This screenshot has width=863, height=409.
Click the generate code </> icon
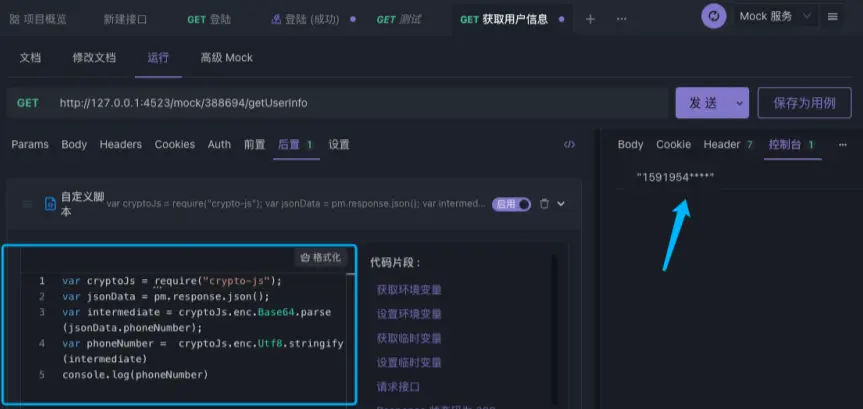(x=570, y=145)
